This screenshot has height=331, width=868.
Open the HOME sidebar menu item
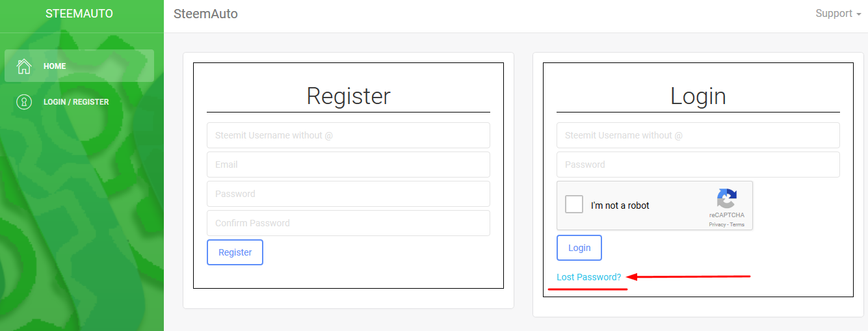click(x=55, y=66)
